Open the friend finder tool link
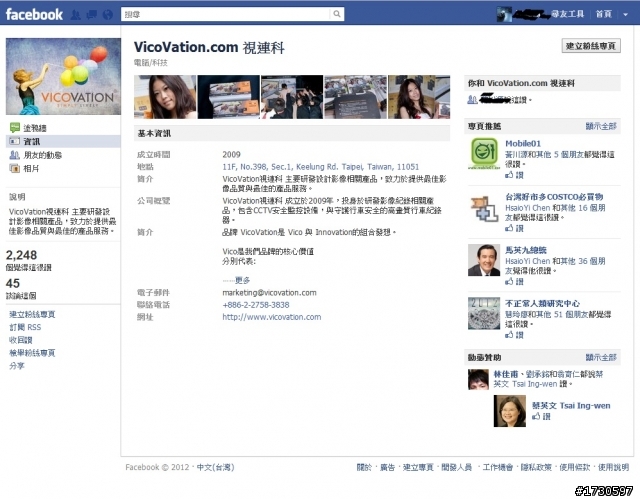The height and width of the screenshot is (499, 640). (x=567, y=14)
